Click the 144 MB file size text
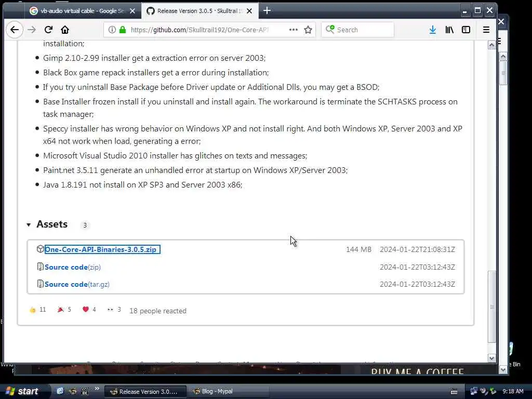The height and width of the screenshot is (399, 532). (x=358, y=249)
